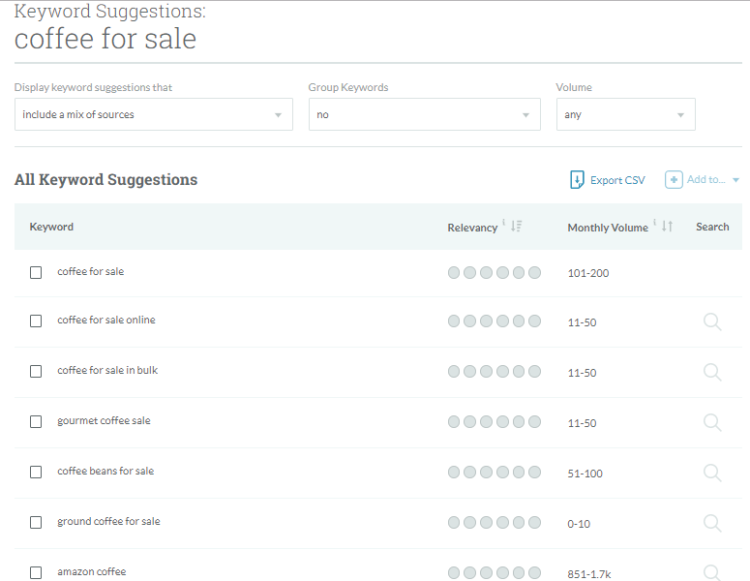Open the 'Add to...' menu

(x=702, y=180)
